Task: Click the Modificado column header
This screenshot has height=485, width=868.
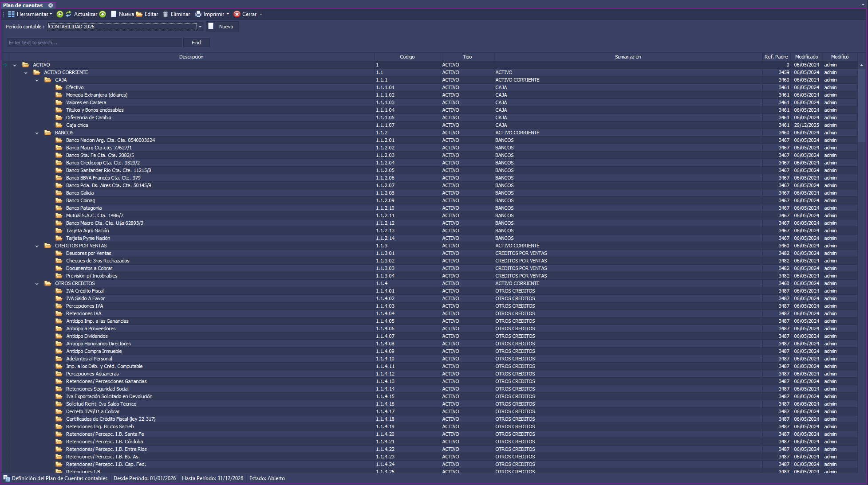Action: [806, 57]
